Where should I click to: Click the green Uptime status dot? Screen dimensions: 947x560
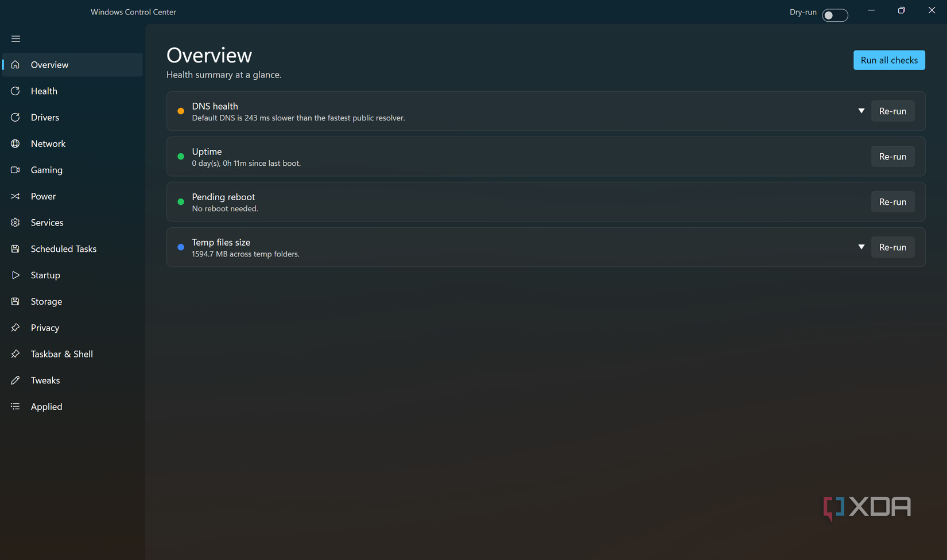coord(181,157)
